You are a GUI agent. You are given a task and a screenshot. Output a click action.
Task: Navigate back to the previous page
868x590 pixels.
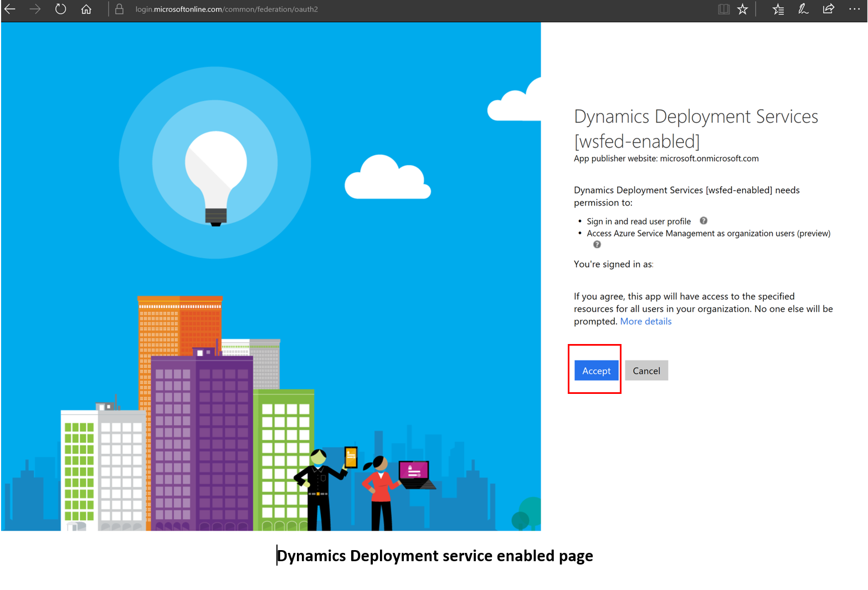pyautogui.click(x=11, y=9)
